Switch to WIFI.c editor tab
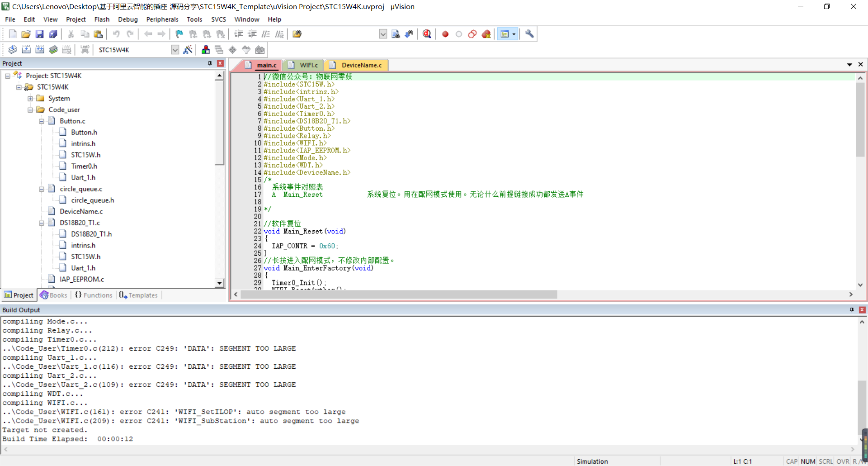 304,65
